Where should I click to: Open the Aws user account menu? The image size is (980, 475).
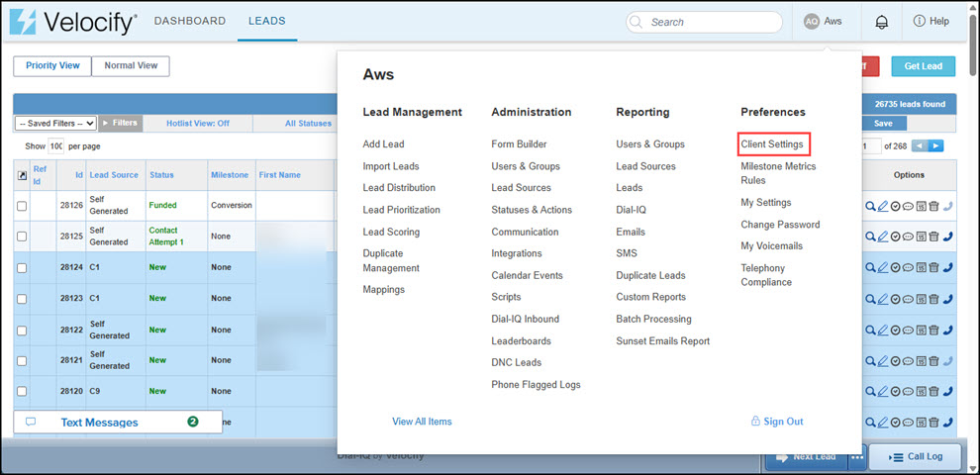point(823,22)
